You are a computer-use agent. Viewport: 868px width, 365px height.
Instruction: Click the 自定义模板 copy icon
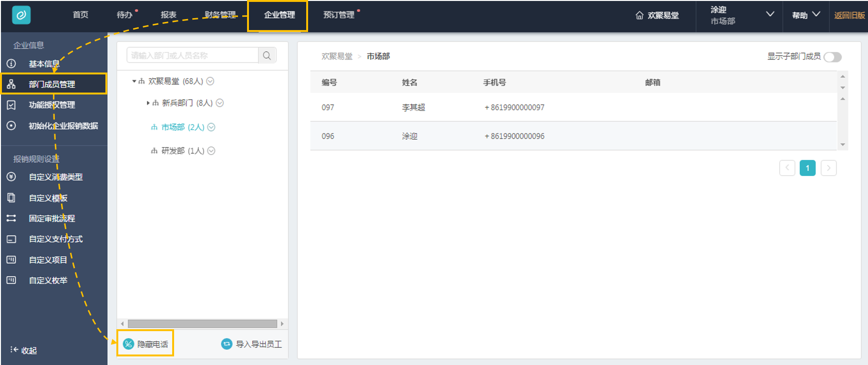pos(11,198)
